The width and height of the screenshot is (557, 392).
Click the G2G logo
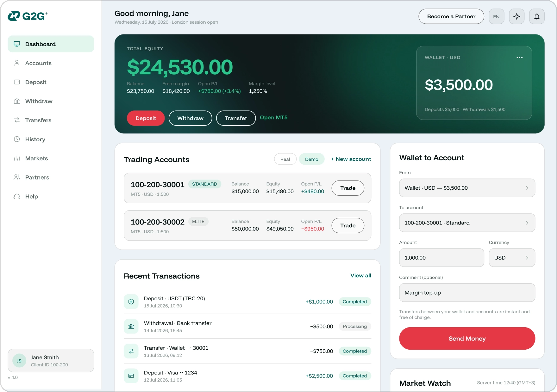tap(28, 16)
